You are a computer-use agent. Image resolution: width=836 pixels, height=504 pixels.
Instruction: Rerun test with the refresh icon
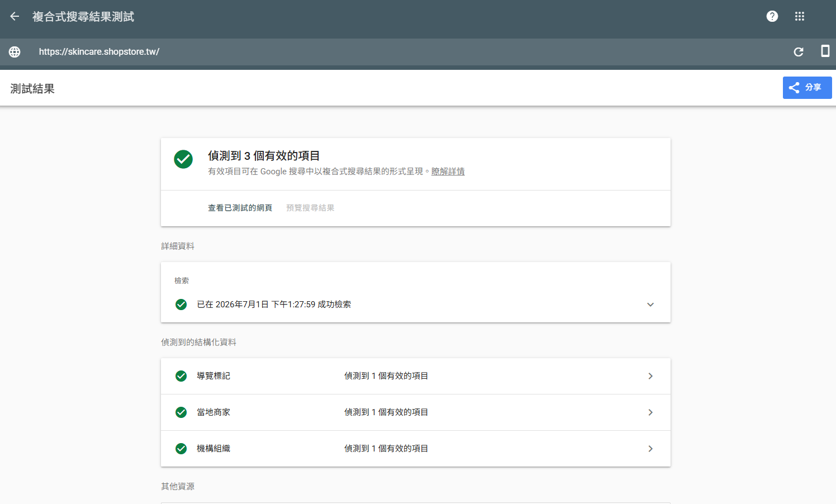pos(799,52)
